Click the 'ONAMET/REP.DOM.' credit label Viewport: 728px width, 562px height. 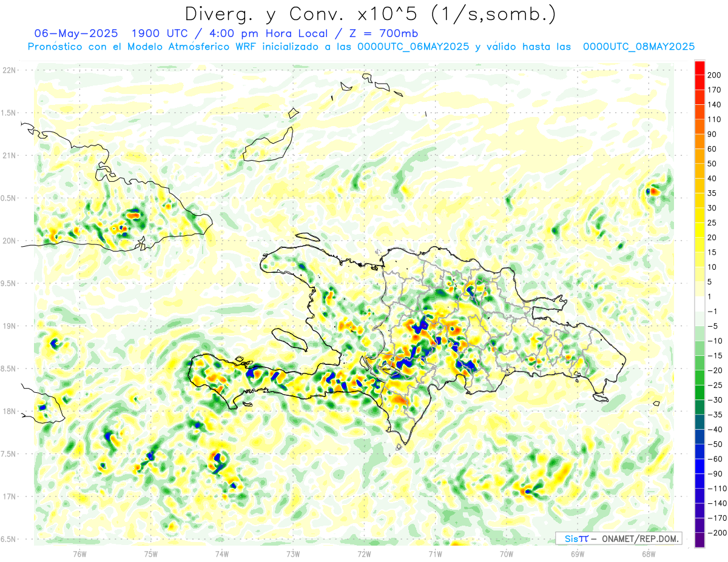[x=639, y=538]
